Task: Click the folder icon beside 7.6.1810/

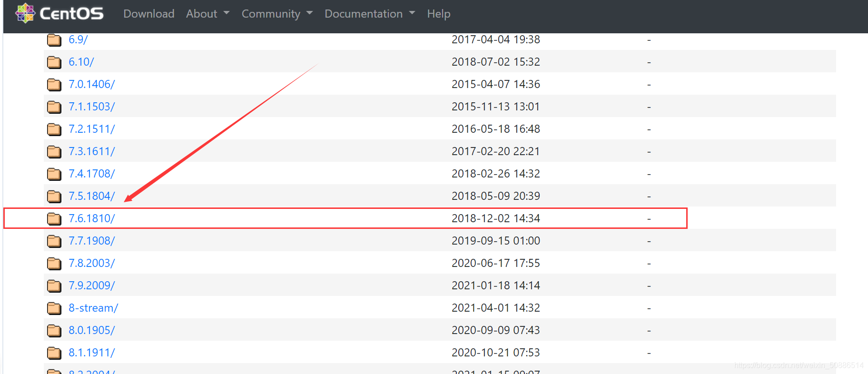Action: (x=54, y=219)
